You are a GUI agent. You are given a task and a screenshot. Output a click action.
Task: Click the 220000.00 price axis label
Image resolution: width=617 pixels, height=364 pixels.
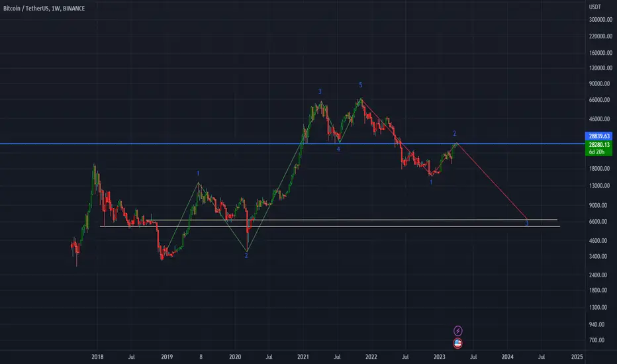[600, 36]
